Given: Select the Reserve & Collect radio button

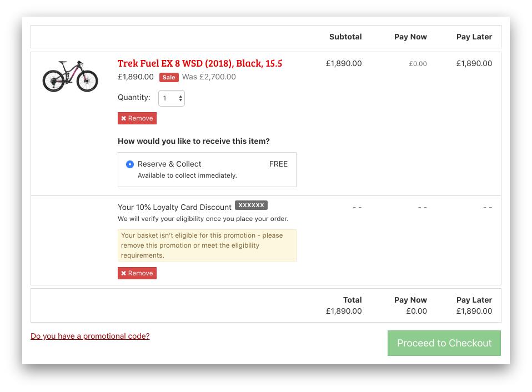Looking at the screenshot, I should [x=129, y=164].
